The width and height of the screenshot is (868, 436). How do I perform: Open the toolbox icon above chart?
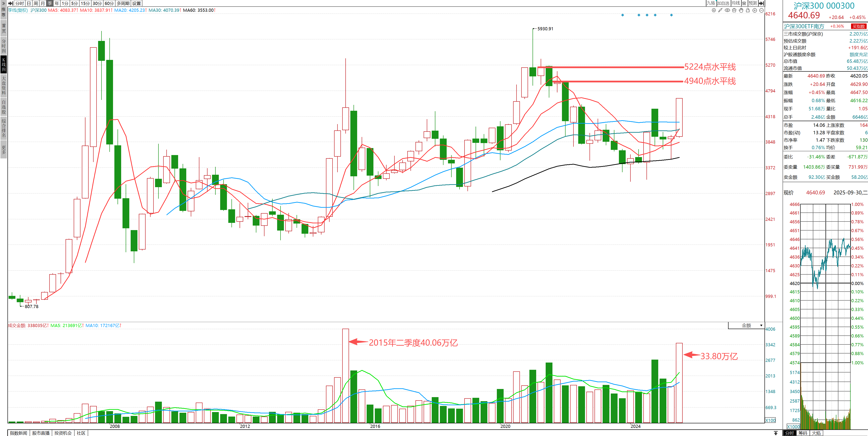pyautogui.click(x=734, y=10)
